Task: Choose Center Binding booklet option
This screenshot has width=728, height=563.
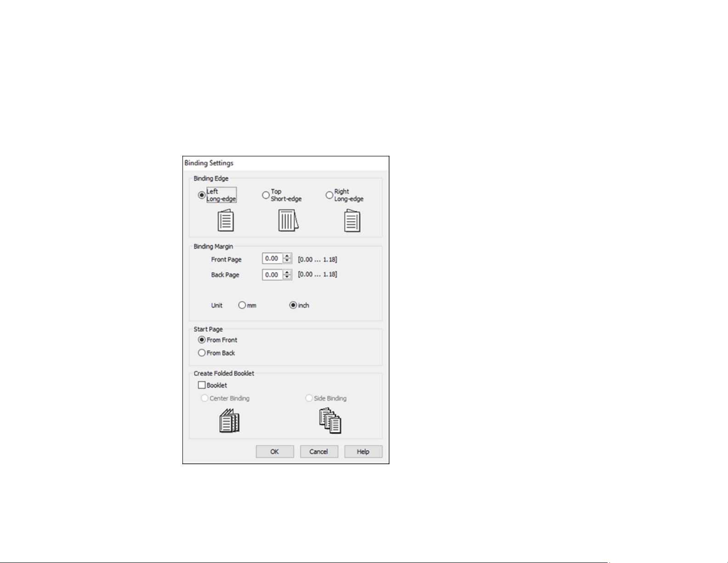Action: (x=205, y=398)
